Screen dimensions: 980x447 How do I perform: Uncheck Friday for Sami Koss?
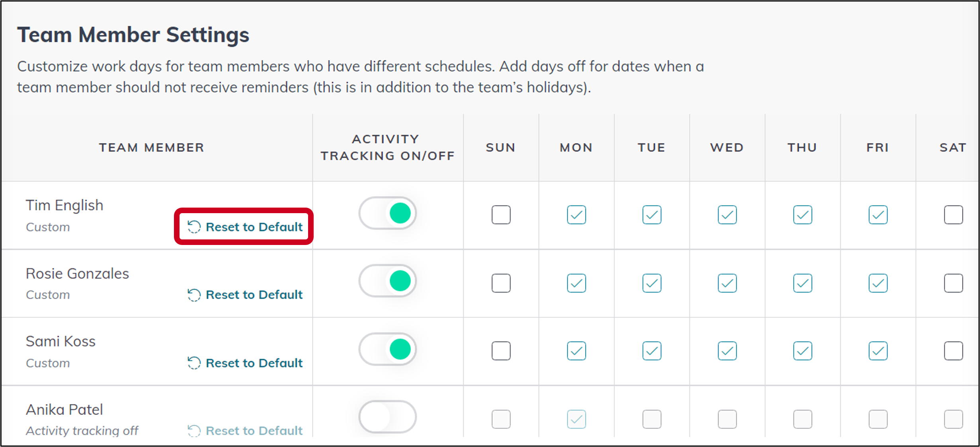coord(878,351)
